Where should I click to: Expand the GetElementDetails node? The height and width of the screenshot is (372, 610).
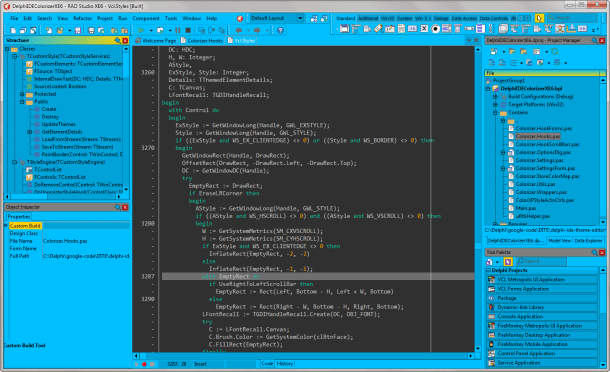tap(30, 132)
